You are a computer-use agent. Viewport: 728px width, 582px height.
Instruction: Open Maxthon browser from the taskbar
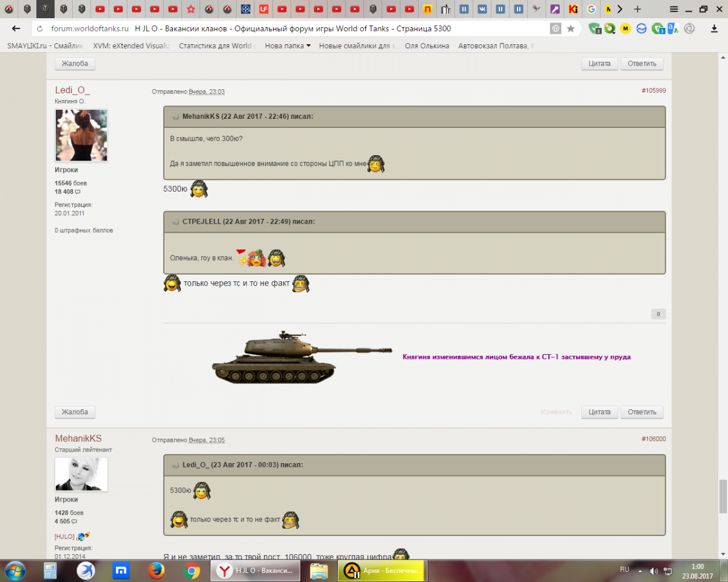point(121,570)
